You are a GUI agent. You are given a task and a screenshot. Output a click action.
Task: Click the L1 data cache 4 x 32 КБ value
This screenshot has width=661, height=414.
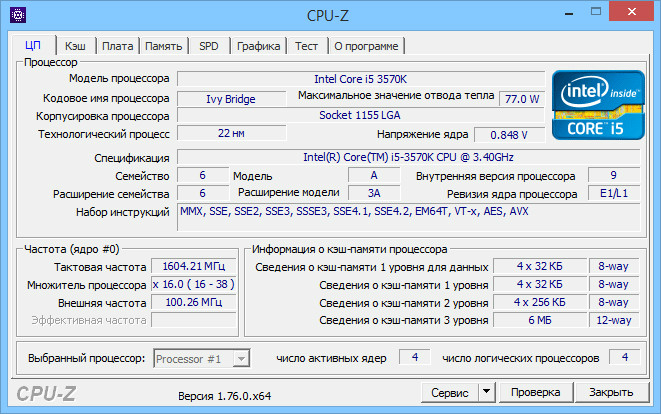(540, 266)
